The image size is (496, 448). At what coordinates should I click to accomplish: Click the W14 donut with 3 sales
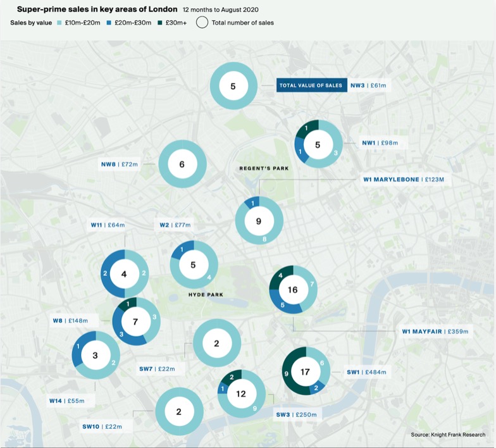click(x=96, y=356)
